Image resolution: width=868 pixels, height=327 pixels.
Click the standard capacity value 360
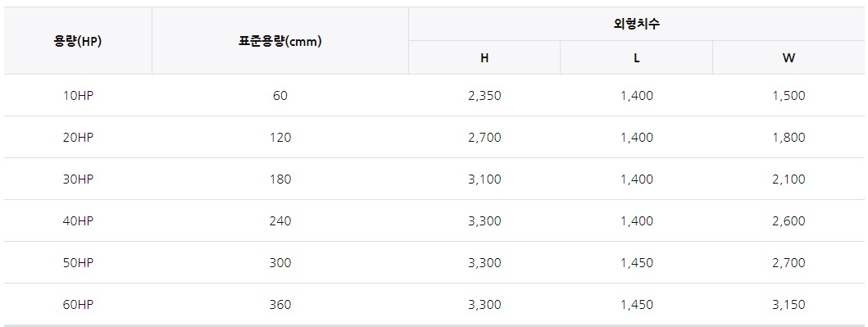(280, 304)
